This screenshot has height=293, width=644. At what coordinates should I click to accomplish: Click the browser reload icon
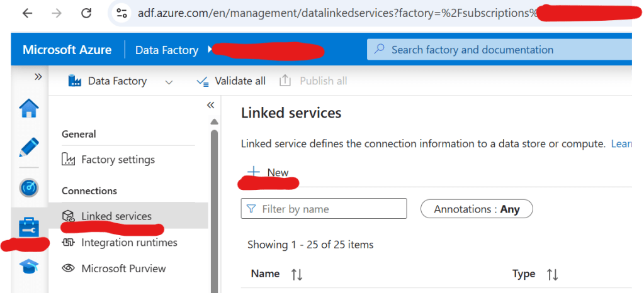86,13
